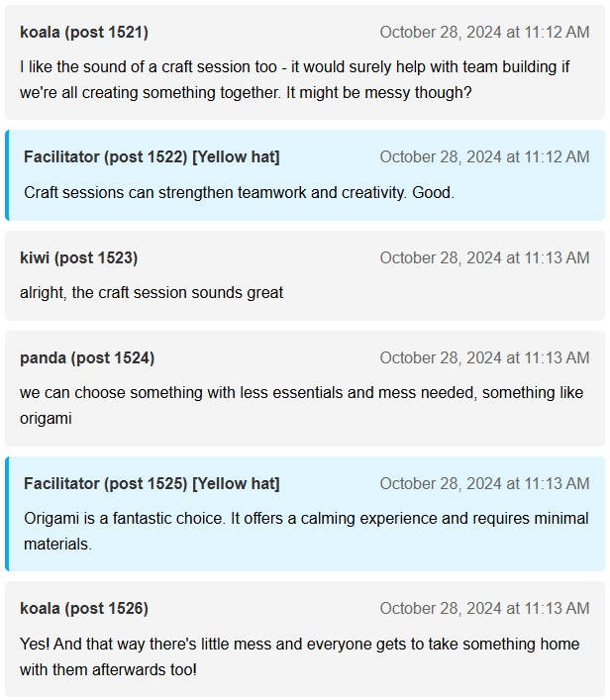
Task: Click kiwi's message "the craft session sounds great"
Action: pyautogui.click(x=152, y=293)
